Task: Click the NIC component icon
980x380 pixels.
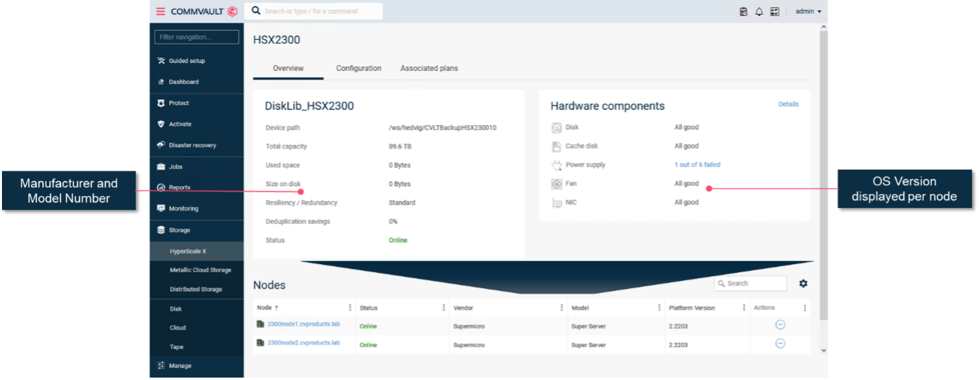Action: 557,203
